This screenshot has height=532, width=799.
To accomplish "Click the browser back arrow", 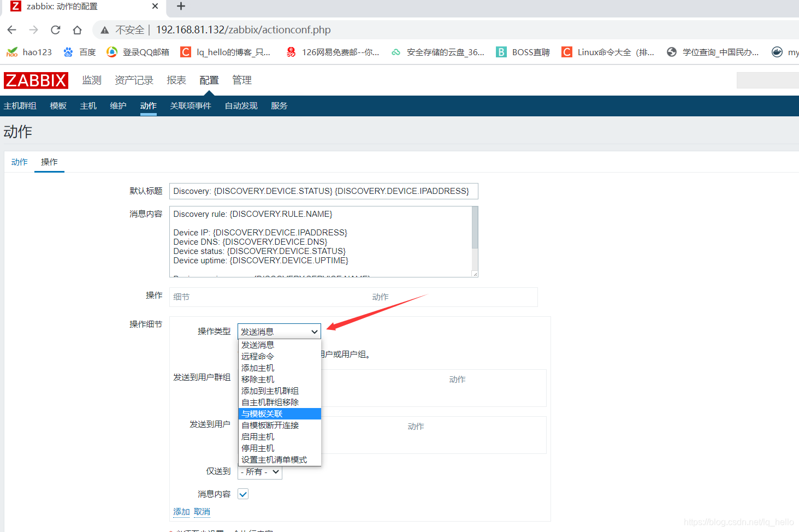I will click(x=11, y=30).
